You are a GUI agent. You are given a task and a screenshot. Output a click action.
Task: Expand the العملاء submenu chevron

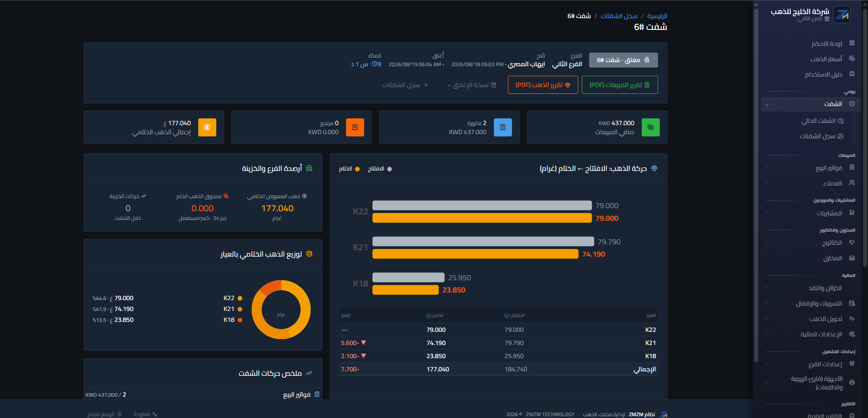pyautogui.click(x=767, y=183)
